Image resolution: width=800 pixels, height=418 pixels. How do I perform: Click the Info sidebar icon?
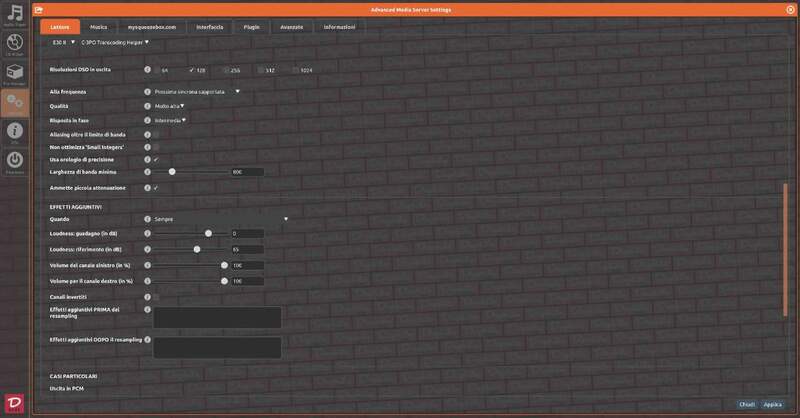[15, 132]
